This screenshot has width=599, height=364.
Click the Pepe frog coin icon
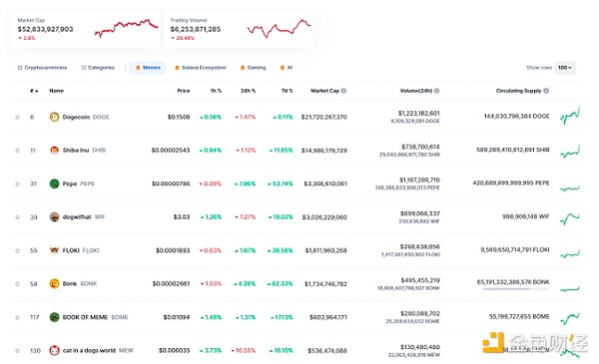pyautogui.click(x=54, y=183)
